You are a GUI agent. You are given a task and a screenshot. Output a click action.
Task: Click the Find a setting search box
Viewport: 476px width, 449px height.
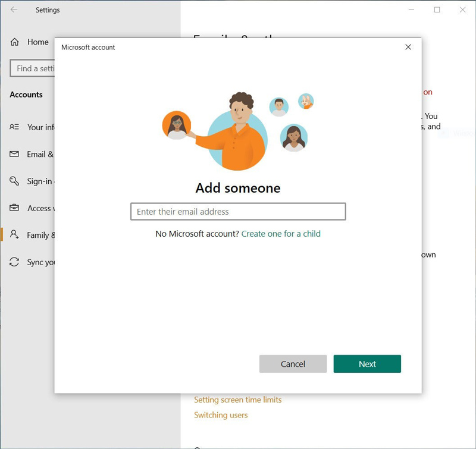pos(33,68)
